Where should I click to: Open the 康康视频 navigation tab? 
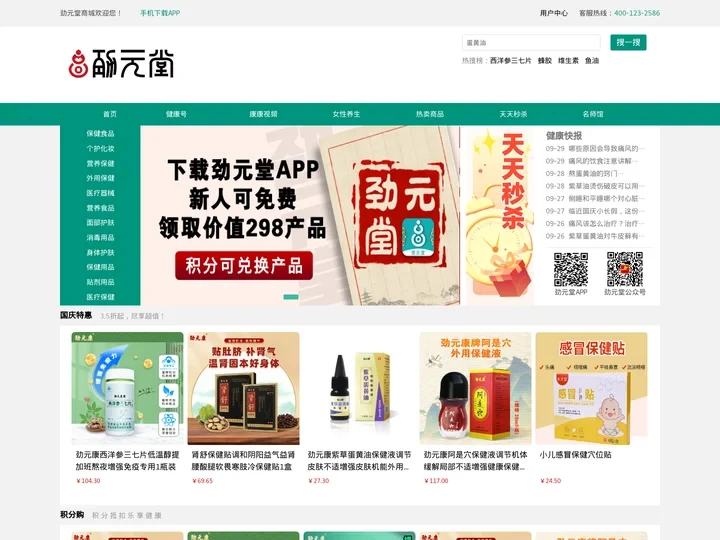click(263, 114)
